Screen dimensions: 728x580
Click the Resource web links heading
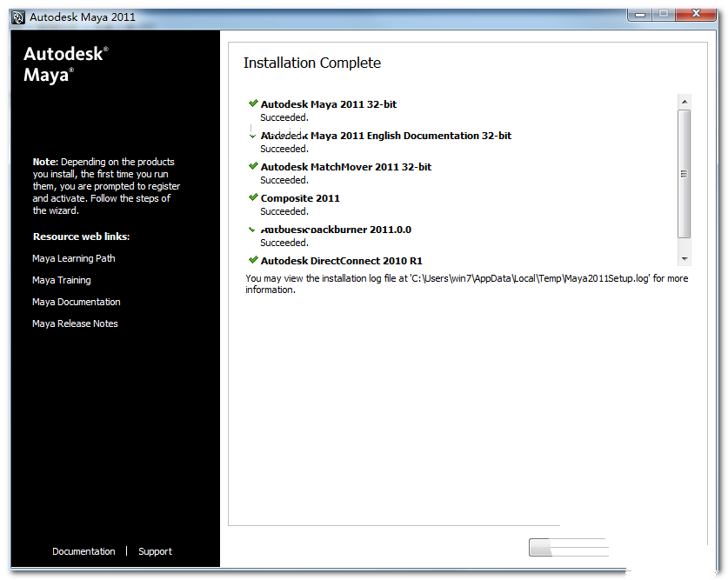[81, 237]
